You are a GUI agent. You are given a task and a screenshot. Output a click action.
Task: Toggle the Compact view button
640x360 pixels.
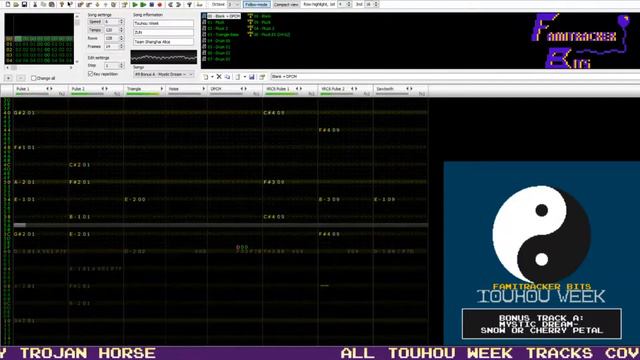(x=286, y=4)
